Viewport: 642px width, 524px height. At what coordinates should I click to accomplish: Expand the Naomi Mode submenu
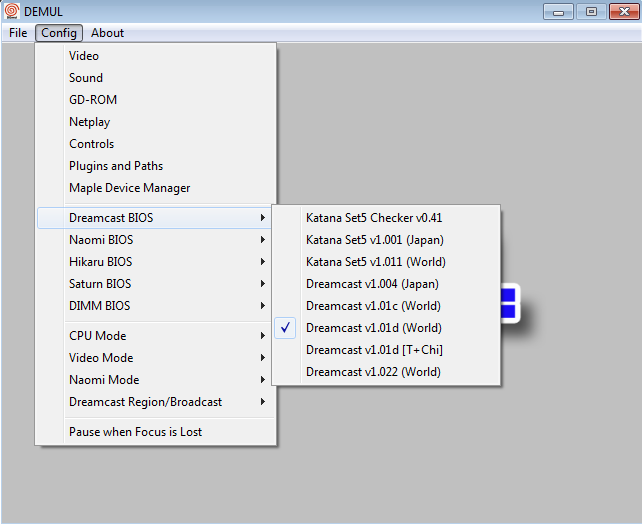(x=156, y=380)
